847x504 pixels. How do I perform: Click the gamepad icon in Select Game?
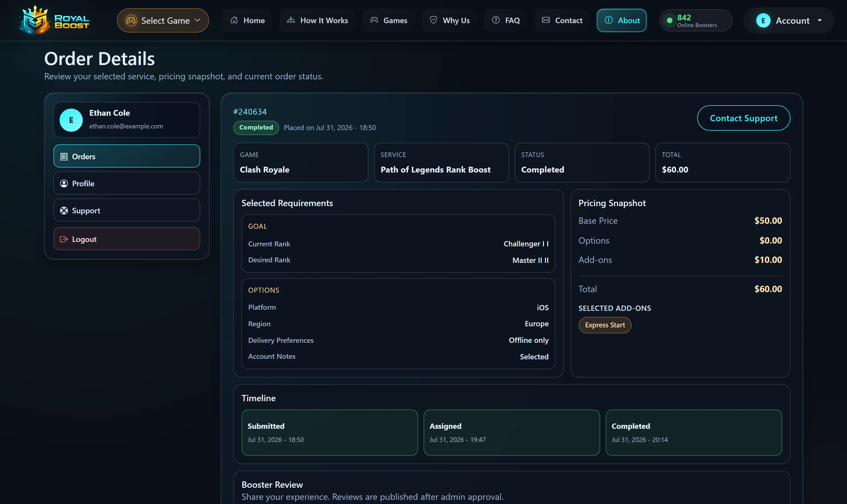coord(131,20)
